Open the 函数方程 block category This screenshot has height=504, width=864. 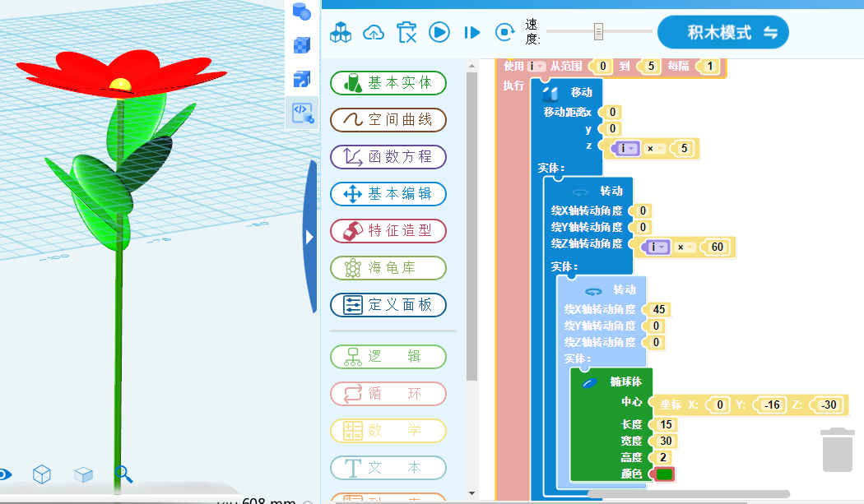coord(388,157)
